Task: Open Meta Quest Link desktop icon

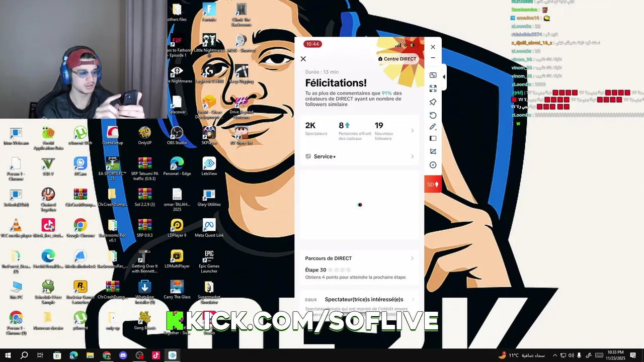Action: 209,228
